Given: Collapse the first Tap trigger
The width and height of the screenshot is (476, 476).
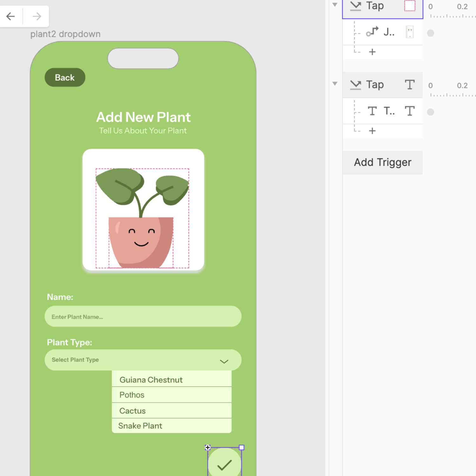Looking at the screenshot, I should (335, 4).
